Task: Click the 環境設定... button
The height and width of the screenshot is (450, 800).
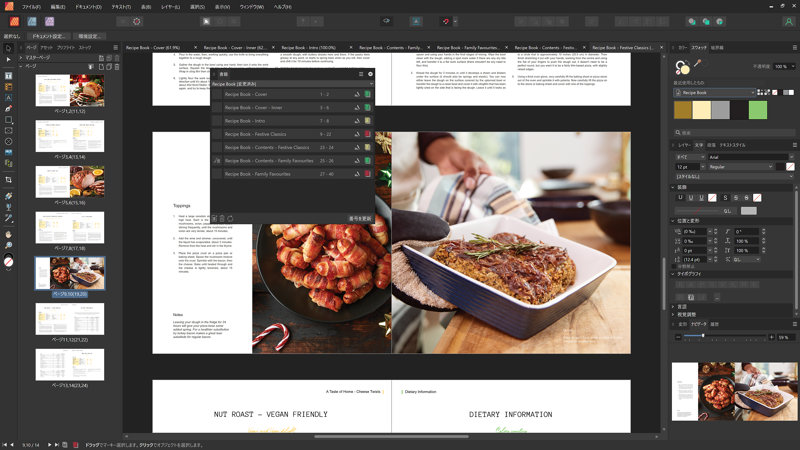Action: tap(89, 36)
